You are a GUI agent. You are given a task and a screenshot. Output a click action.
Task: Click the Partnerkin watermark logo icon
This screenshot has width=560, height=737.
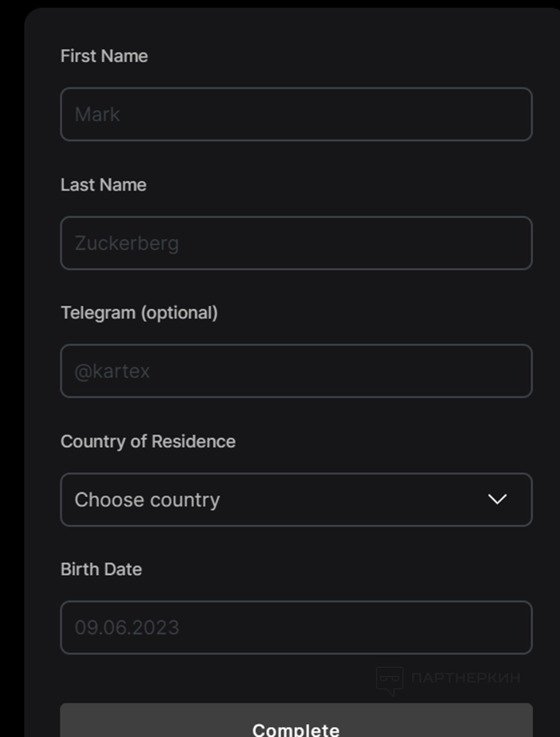click(x=390, y=680)
